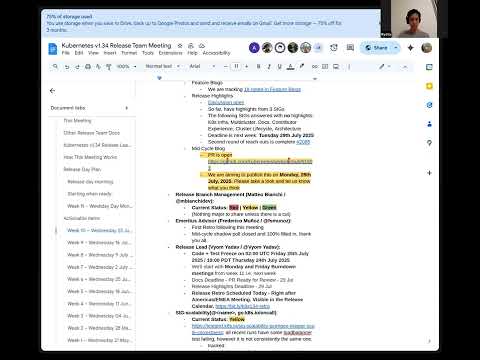
Task: Open the Format menu
Action: pos(129,53)
